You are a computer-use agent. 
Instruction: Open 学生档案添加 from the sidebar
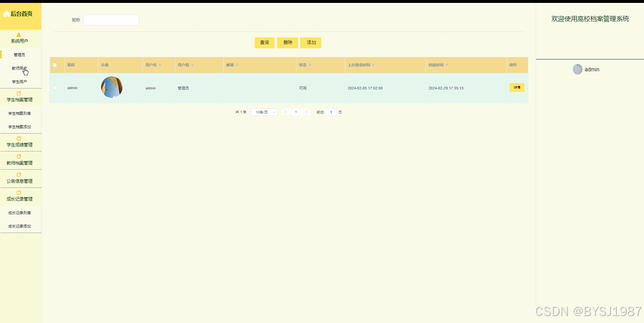[x=19, y=127]
